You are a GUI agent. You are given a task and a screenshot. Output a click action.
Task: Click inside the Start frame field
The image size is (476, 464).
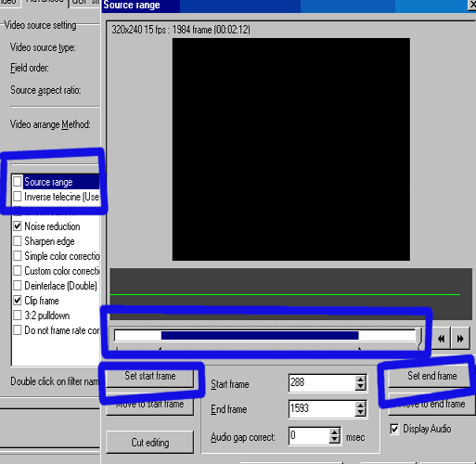pyautogui.click(x=322, y=383)
